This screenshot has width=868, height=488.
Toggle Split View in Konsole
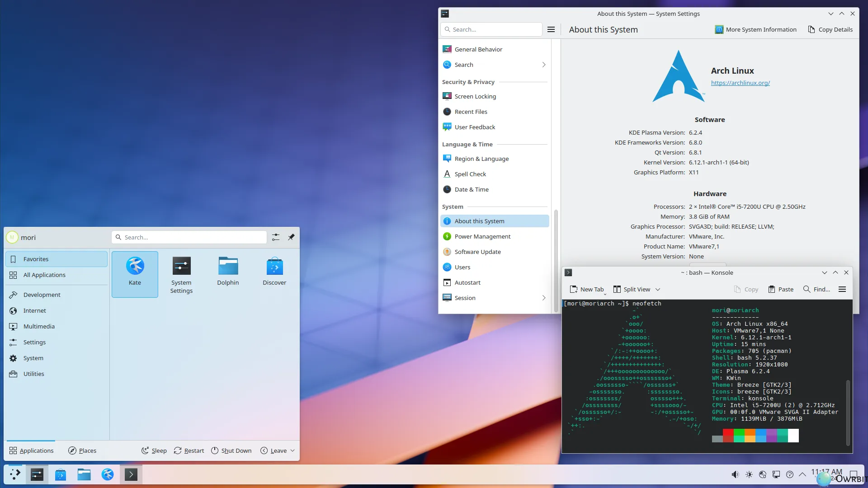(632, 289)
